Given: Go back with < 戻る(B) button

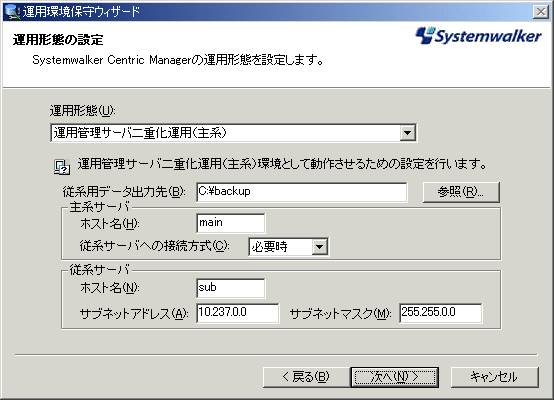Looking at the screenshot, I should [306, 377].
